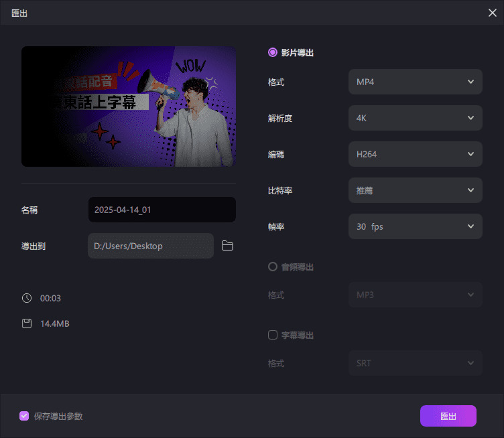
Task: Open the 30 fps frame rate dropdown
Action: pos(415,226)
